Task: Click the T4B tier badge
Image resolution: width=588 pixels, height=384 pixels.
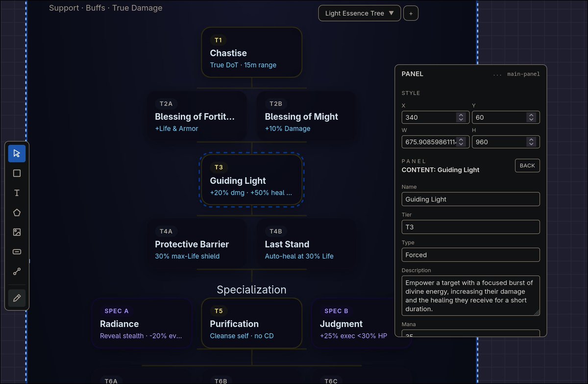Action: [276, 231]
